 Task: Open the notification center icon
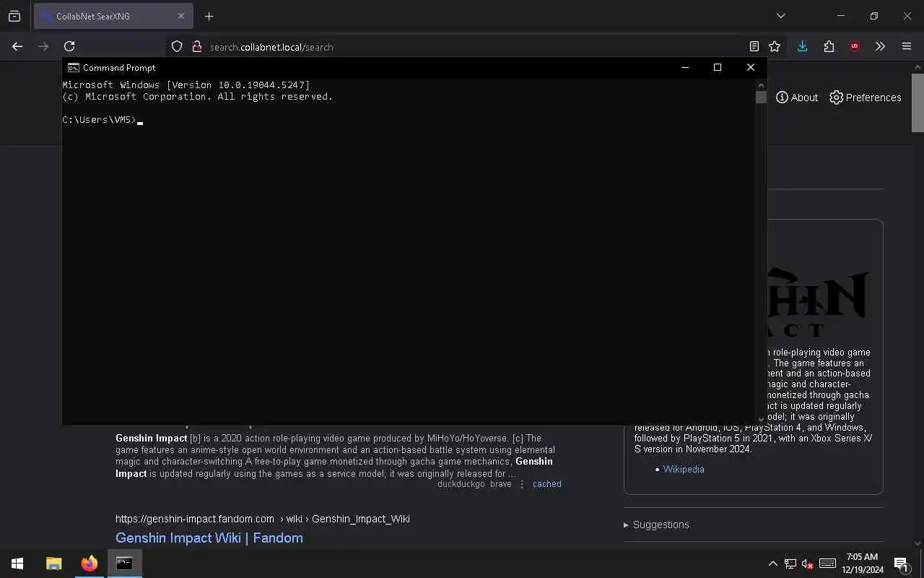coord(901,564)
